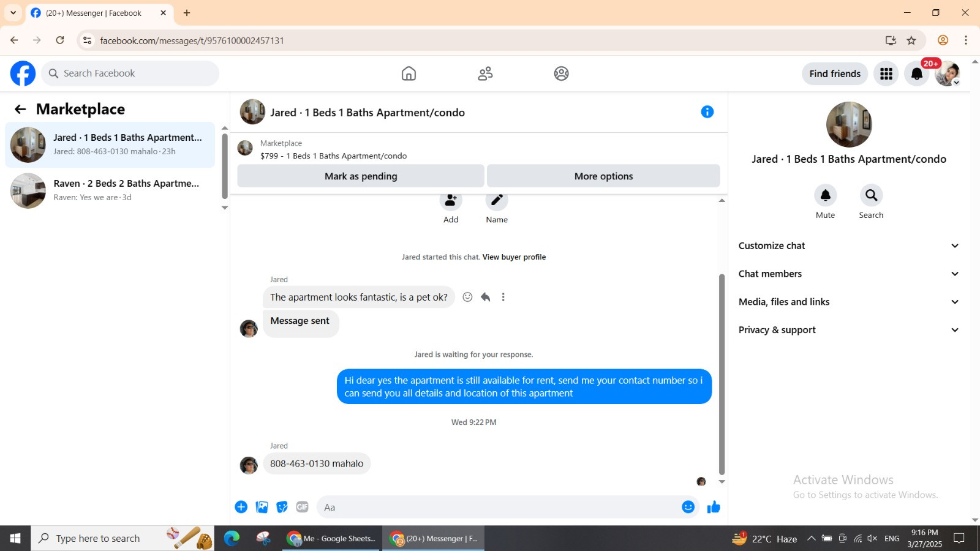
Task: Open conversation information icon
Action: point(707,112)
